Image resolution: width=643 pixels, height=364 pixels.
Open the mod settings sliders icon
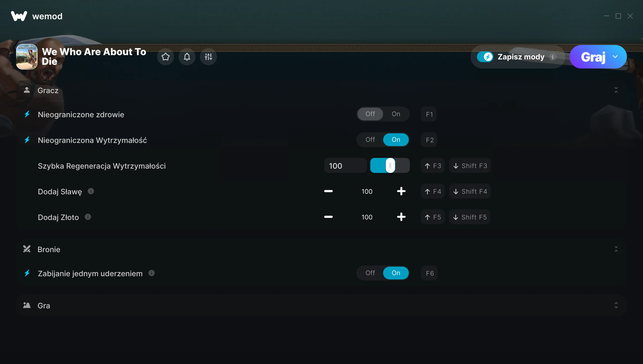pyautogui.click(x=208, y=57)
